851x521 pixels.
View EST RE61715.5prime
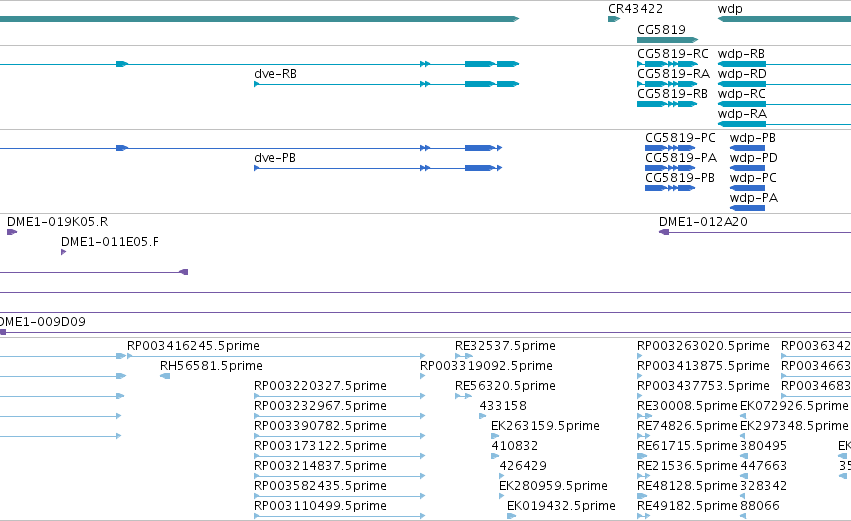pos(687,446)
